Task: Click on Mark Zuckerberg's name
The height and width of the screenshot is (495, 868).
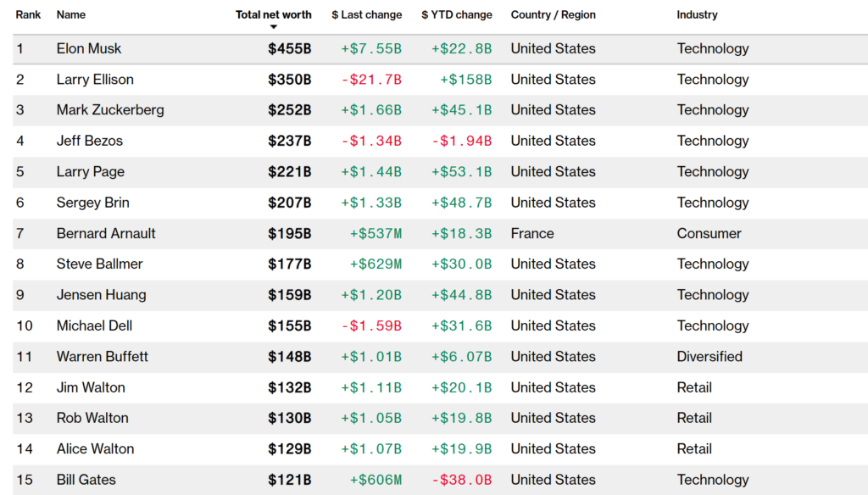Action: [x=110, y=110]
